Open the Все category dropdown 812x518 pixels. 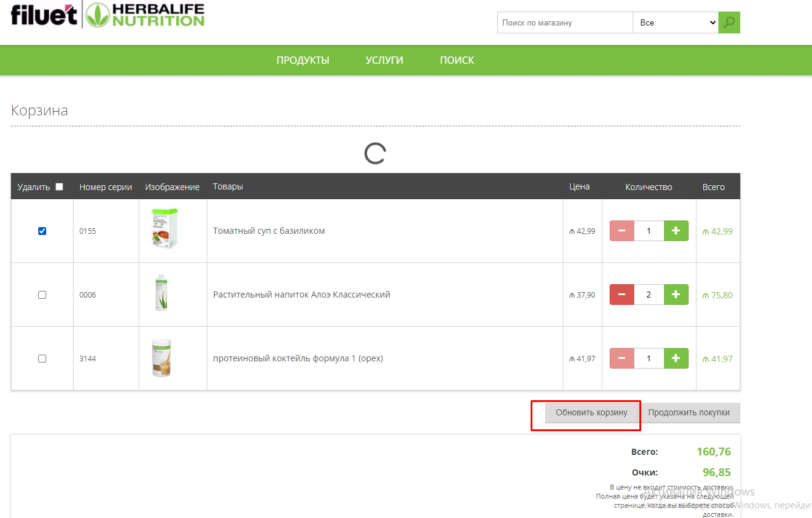(x=675, y=22)
